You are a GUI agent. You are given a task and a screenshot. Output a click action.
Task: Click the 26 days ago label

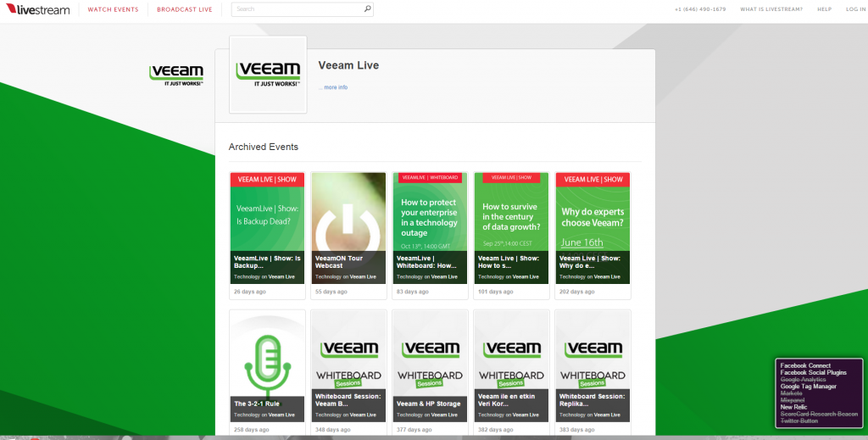coord(250,292)
